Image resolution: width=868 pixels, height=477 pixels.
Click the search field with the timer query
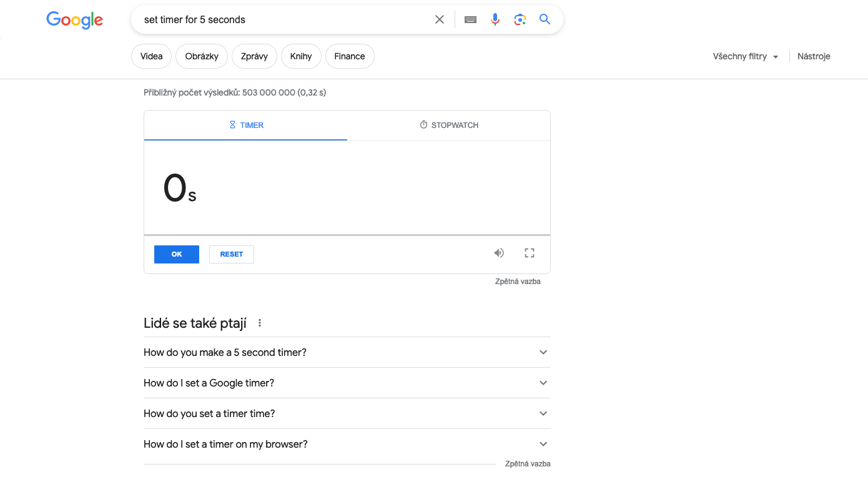click(281, 19)
